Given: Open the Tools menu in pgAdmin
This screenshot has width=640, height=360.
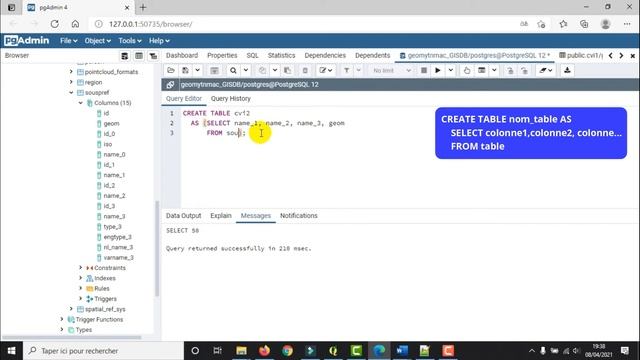Looking at the screenshot, I should pyautogui.click(x=130, y=41).
